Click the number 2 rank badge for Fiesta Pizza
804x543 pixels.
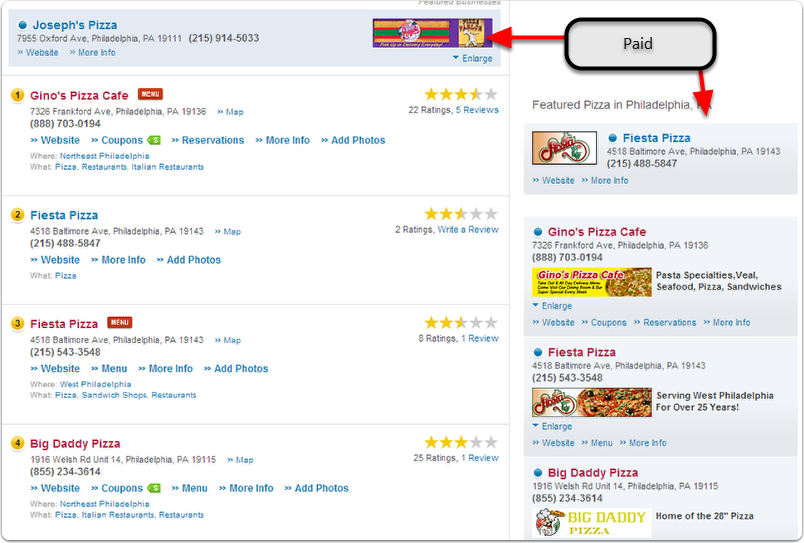[17, 215]
